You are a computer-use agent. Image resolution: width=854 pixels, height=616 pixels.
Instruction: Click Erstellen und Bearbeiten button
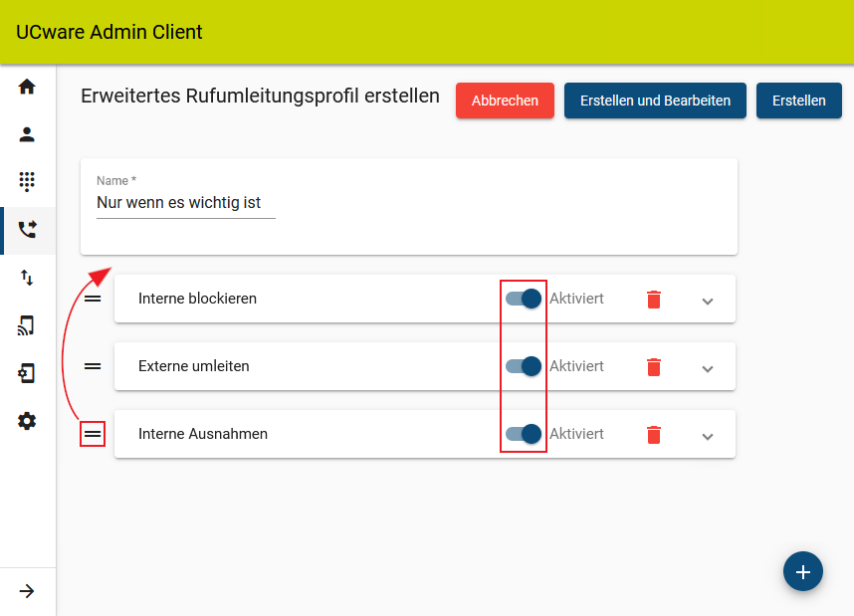[x=655, y=101]
